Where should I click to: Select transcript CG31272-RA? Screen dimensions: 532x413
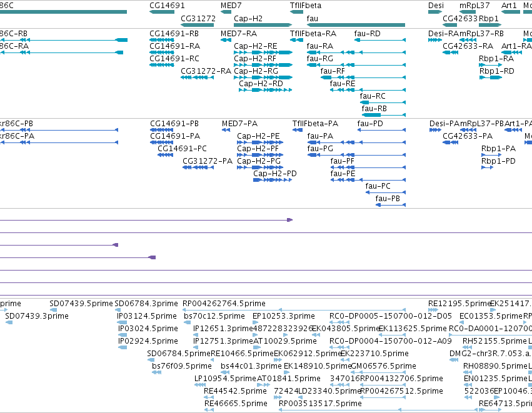(206, 71)
